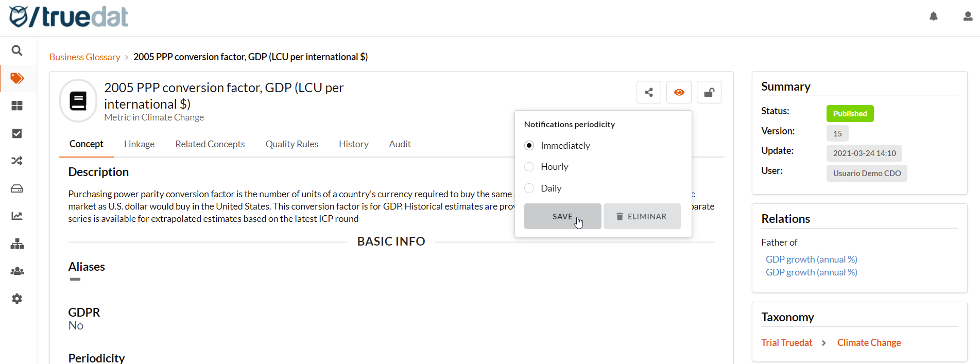Open the dashboard grid icon in sidebar

click(x=17, y=106)
